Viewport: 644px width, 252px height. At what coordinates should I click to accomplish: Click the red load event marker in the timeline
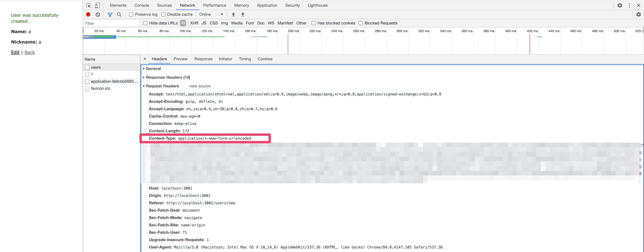coord(529,44)
